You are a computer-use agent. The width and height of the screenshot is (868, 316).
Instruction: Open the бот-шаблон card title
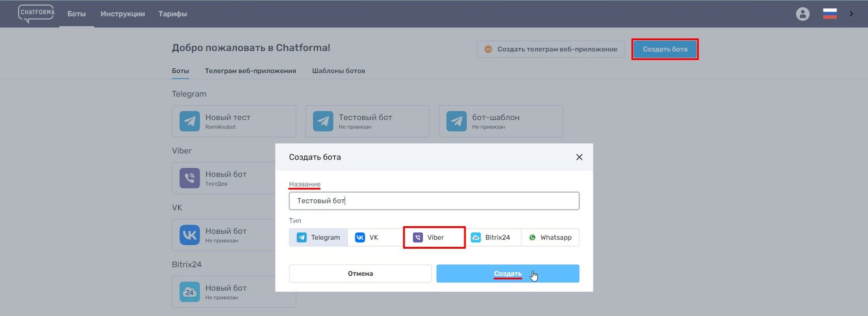point(496,117)
